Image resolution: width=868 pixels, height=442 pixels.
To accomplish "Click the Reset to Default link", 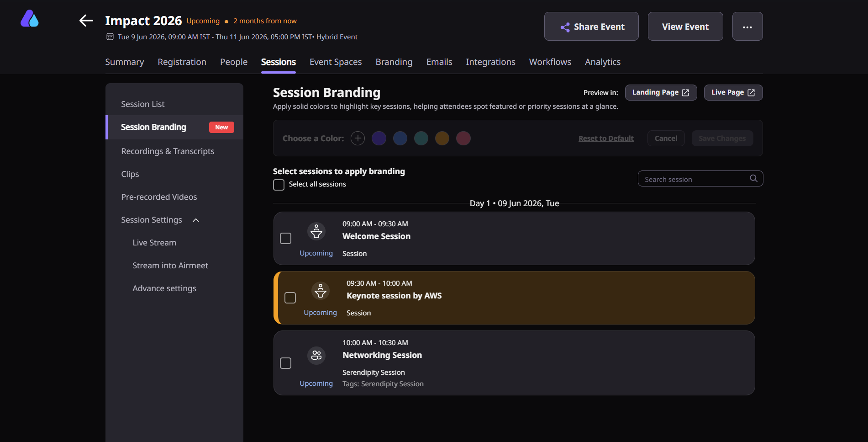I will tap(606, 138).
